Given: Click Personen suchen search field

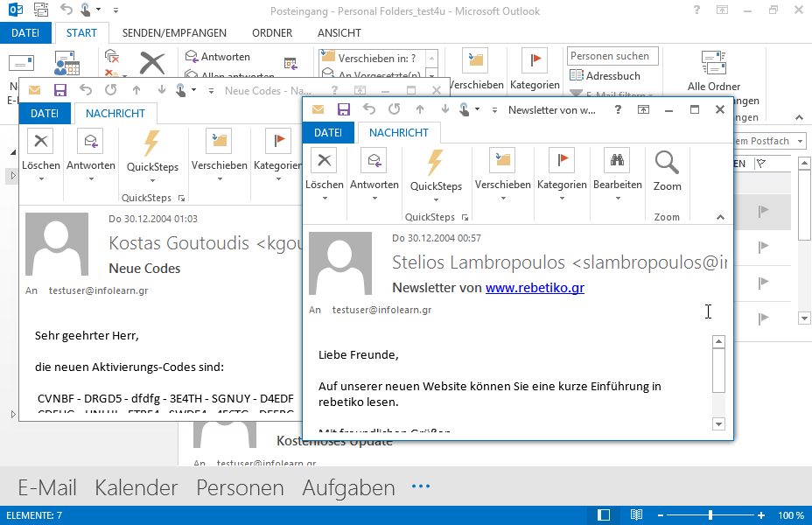Looking at the screenshot, I should (612, 56).
